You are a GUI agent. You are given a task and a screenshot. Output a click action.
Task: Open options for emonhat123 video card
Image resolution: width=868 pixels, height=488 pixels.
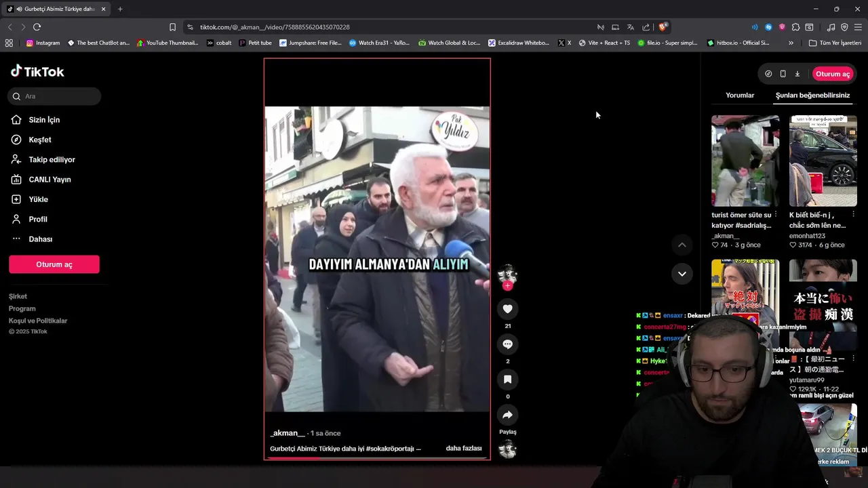[x=854, y=215]
